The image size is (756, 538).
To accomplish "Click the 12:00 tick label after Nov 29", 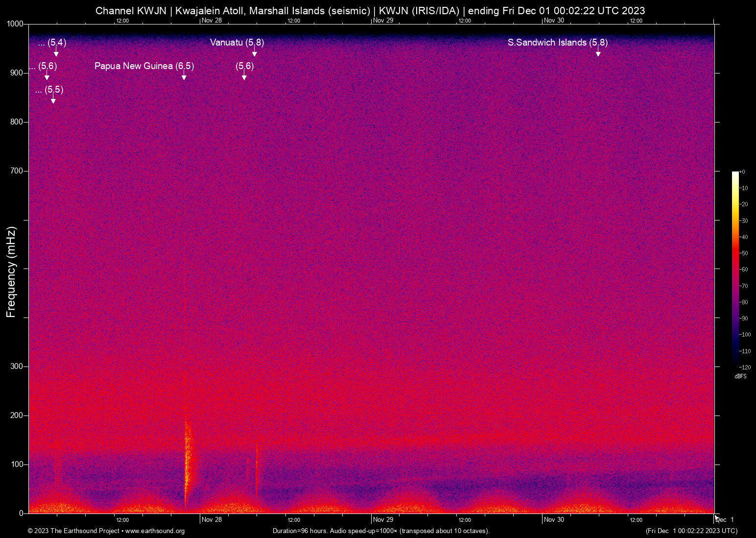I will pyautogui.click(x=464, y=520).
